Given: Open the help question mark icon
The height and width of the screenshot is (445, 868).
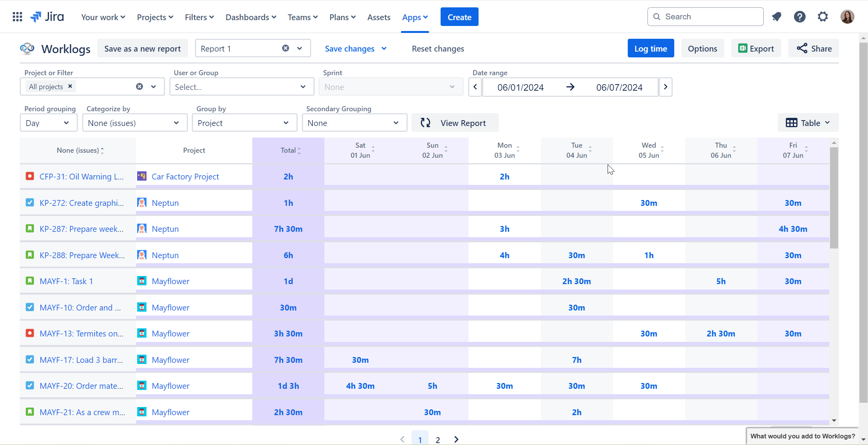Looking at the screenshot, I should pos(799,17).
